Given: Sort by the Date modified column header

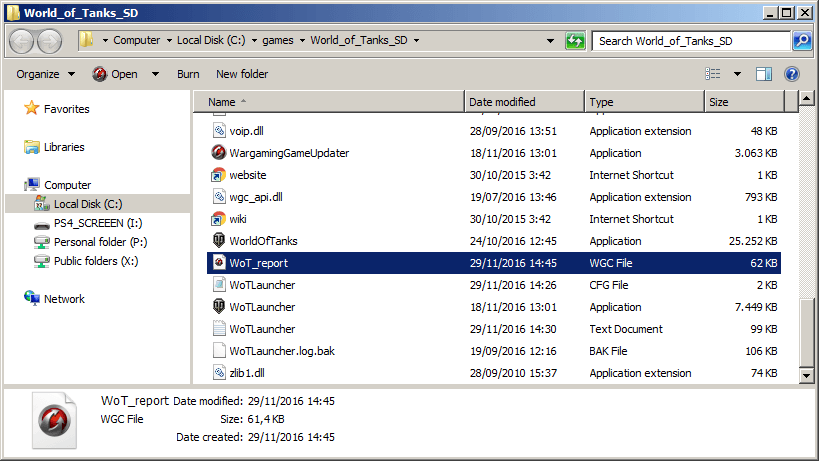Looking at the screenshot, I should [x=524, y=102].
